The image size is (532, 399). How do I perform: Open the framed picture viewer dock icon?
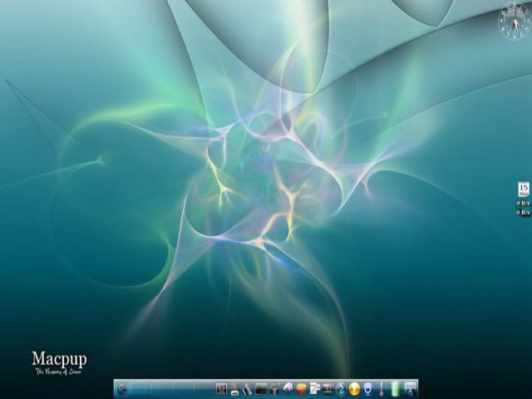[221, 388]
